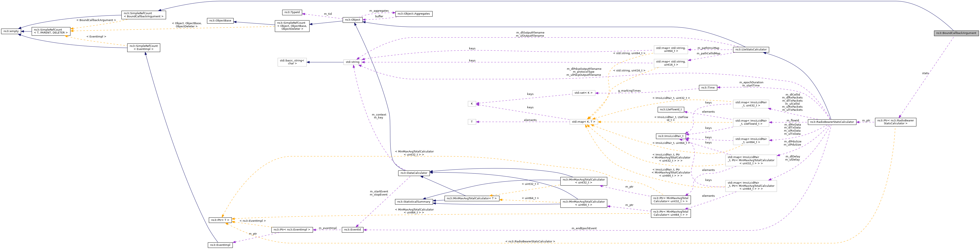This screenshot has height=249, width=980.
Task: Open ns3::Object::Aggregates node
Action: coord(414,14)
